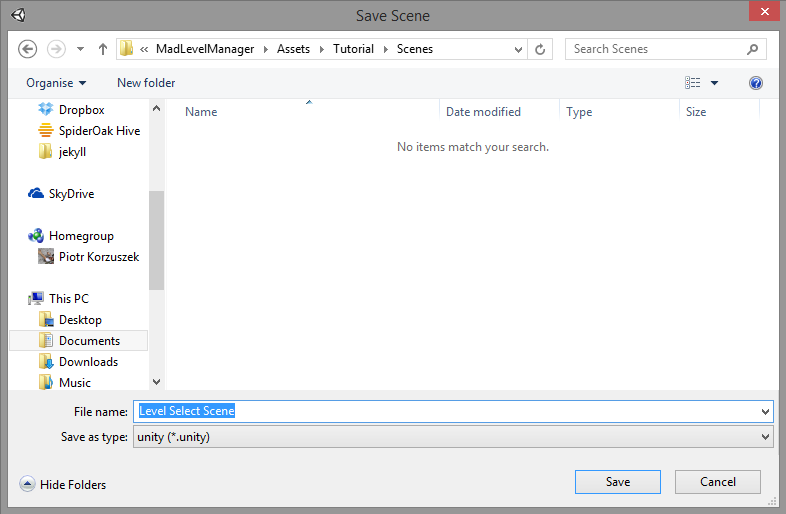The image size is (786, 514).
Task: Refresh the Scenes folder listing
Action: (541, 49)
